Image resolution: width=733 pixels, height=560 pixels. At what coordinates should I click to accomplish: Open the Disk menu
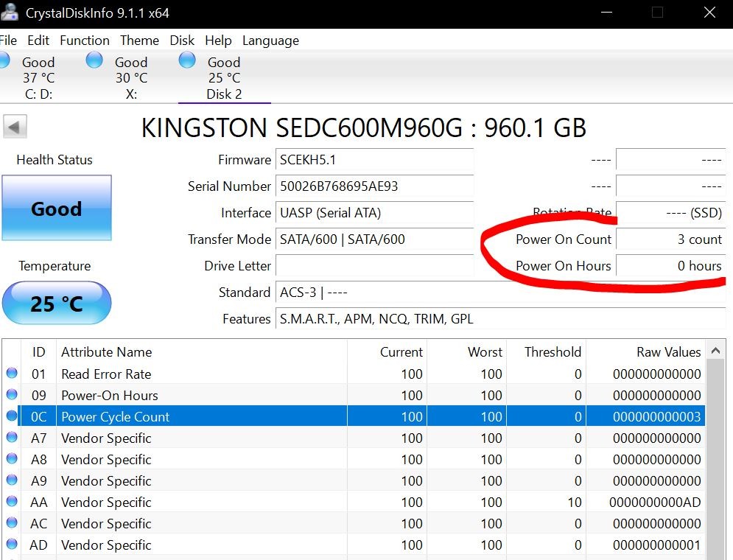(182, 41)
